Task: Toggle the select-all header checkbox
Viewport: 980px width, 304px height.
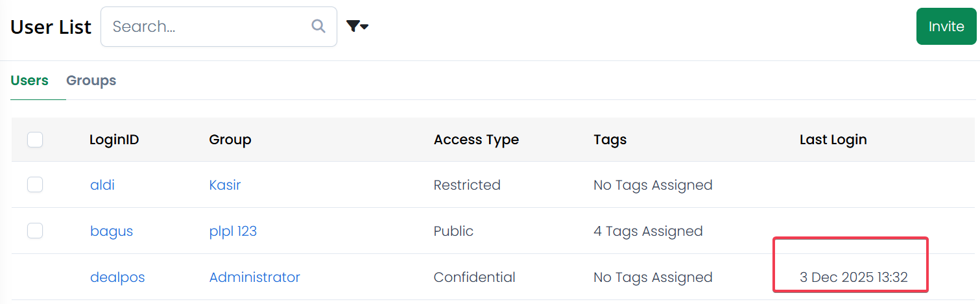Action: click(35, 139)
